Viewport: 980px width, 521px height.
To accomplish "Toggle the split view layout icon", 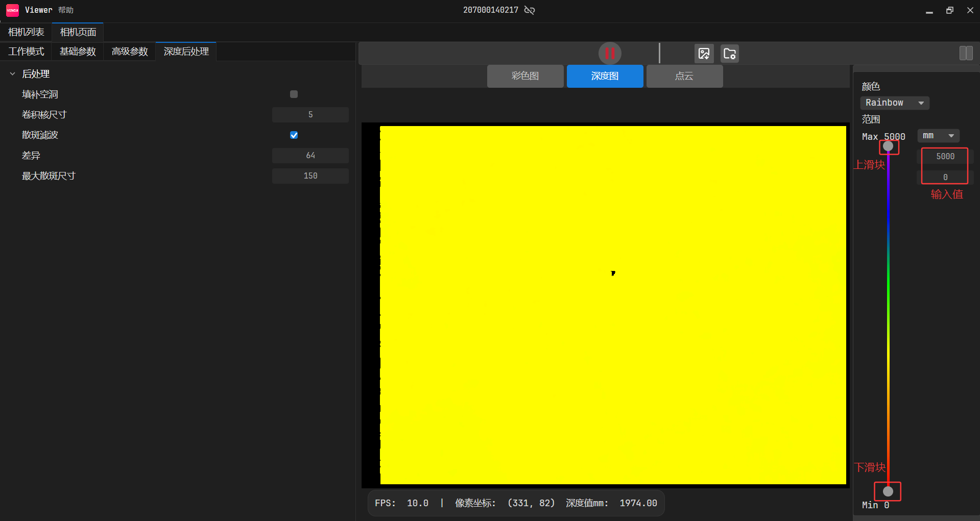I will [x=966, y=53].
